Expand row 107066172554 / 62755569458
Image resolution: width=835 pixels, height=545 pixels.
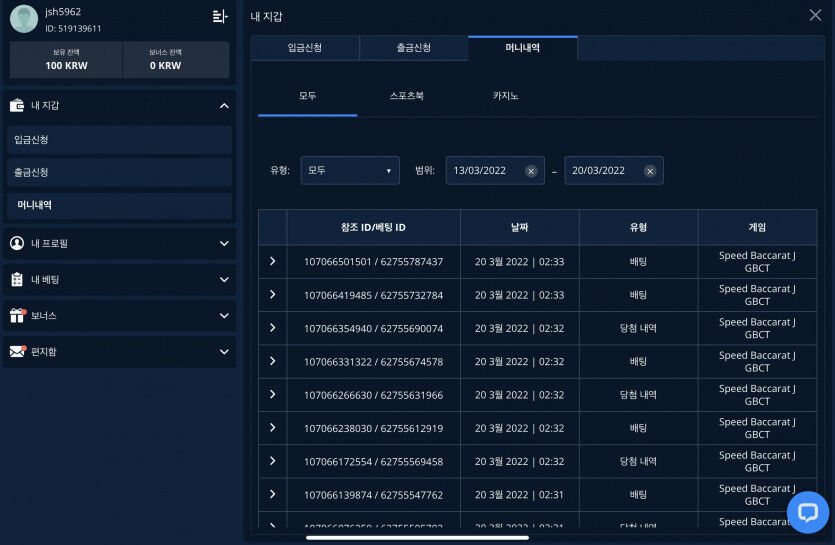(273, 461)
